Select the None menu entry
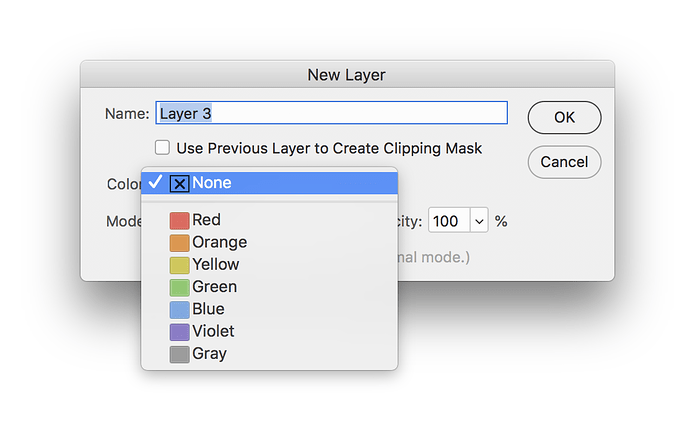690x427 pixels. [269, 183]
